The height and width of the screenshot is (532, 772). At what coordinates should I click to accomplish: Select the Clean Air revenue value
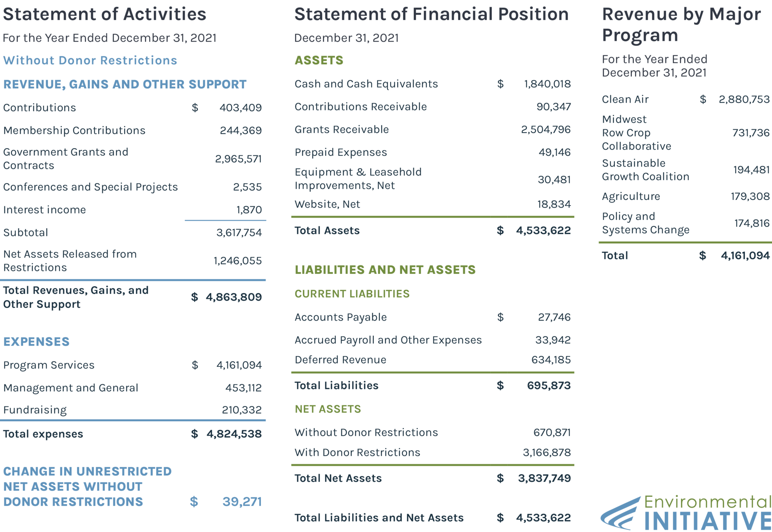(x=744, y=100)
